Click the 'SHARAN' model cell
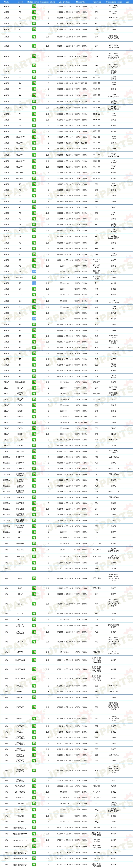 [20, 798]
